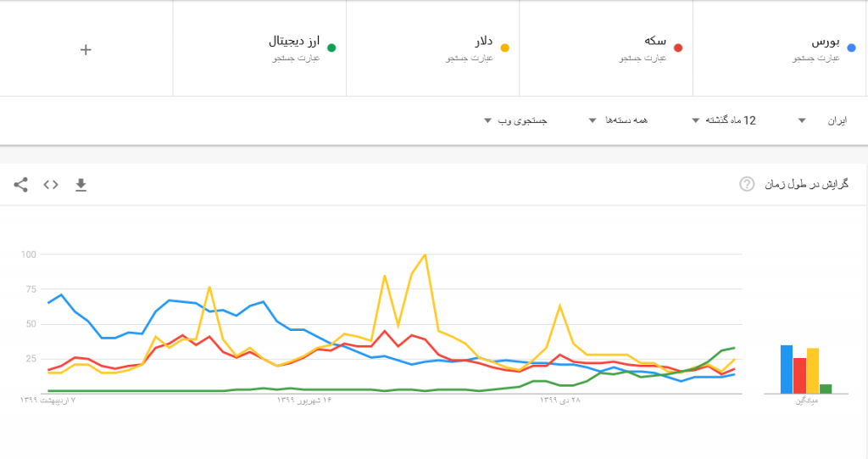Click the help question mark icon
Screen dimensions: 868x459
coord(747,184)
